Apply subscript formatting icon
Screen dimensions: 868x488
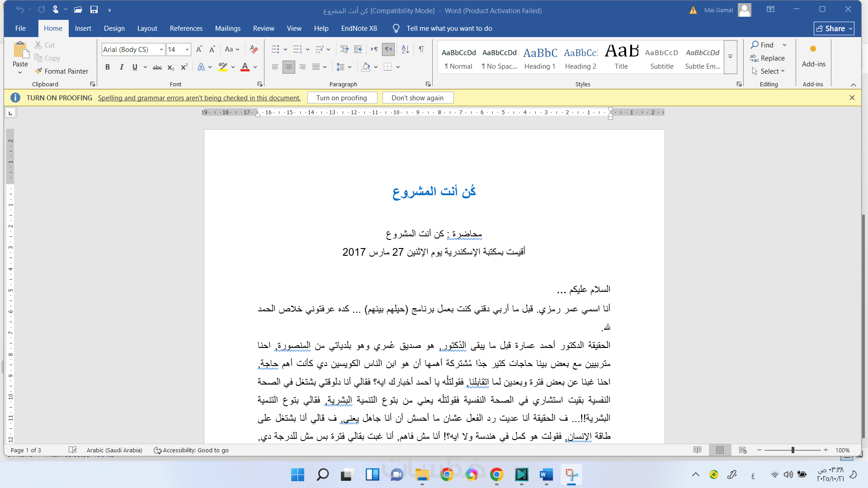click(170, 67)
